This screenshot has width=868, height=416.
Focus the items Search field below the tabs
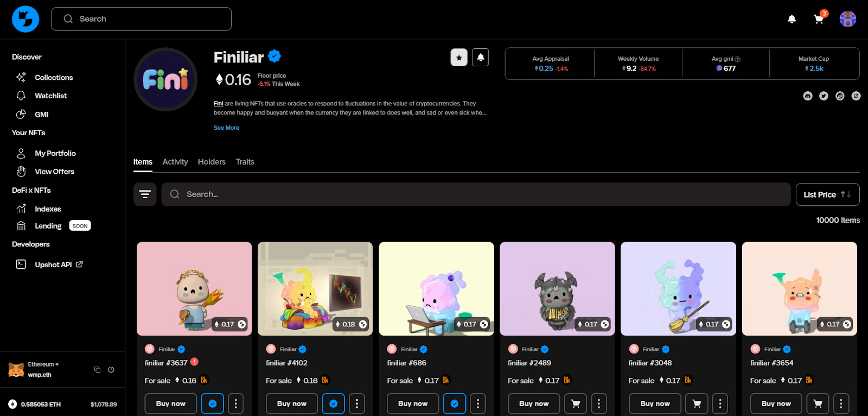(x=476, y=194)
